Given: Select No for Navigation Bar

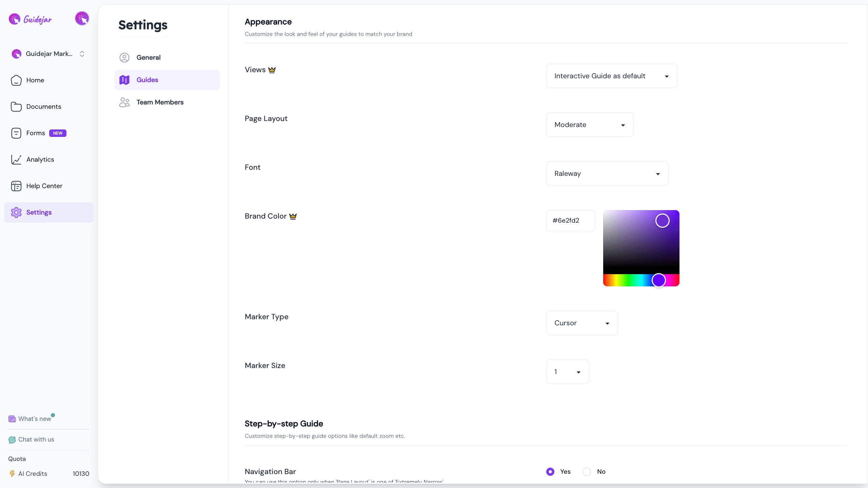Looking at the screenshot, I should click(587, 471).
